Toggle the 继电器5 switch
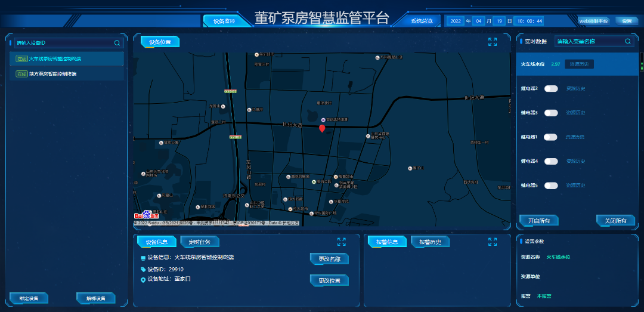The image size is (644, 312). click(x=551, y=186)
